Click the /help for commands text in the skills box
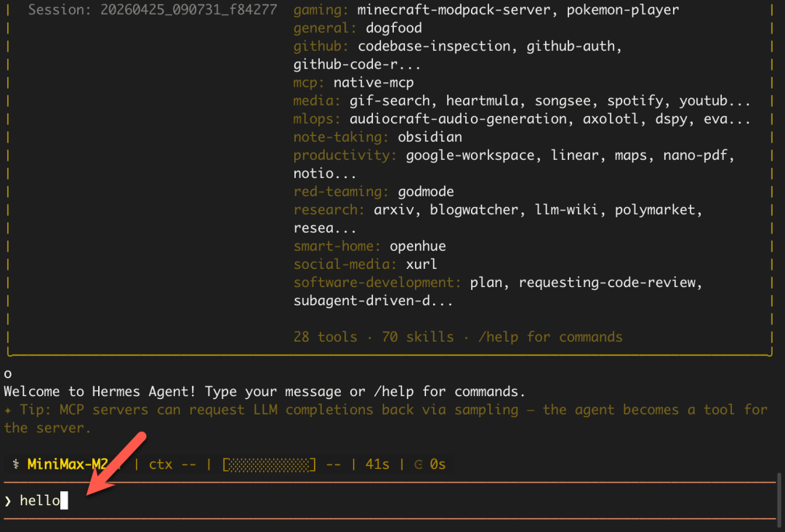The width and height of the screenshot is (785, 532). point(550,337)
